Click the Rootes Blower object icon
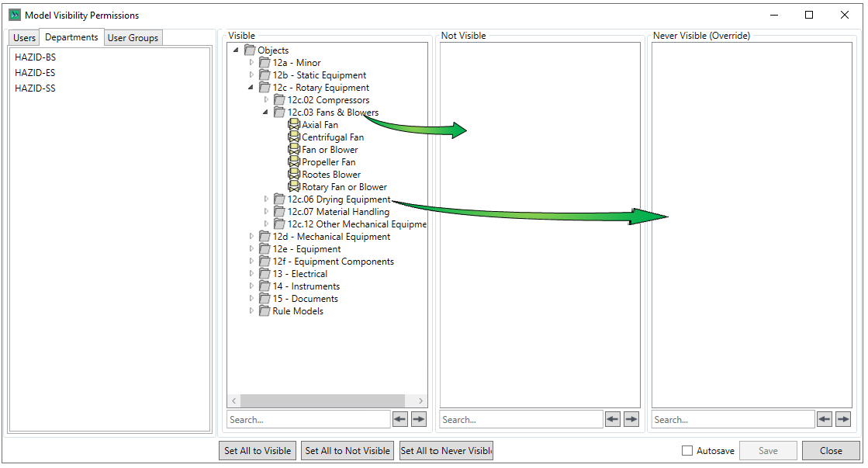The width and height of the screenshot is (868, 468). tap(293, 175)
